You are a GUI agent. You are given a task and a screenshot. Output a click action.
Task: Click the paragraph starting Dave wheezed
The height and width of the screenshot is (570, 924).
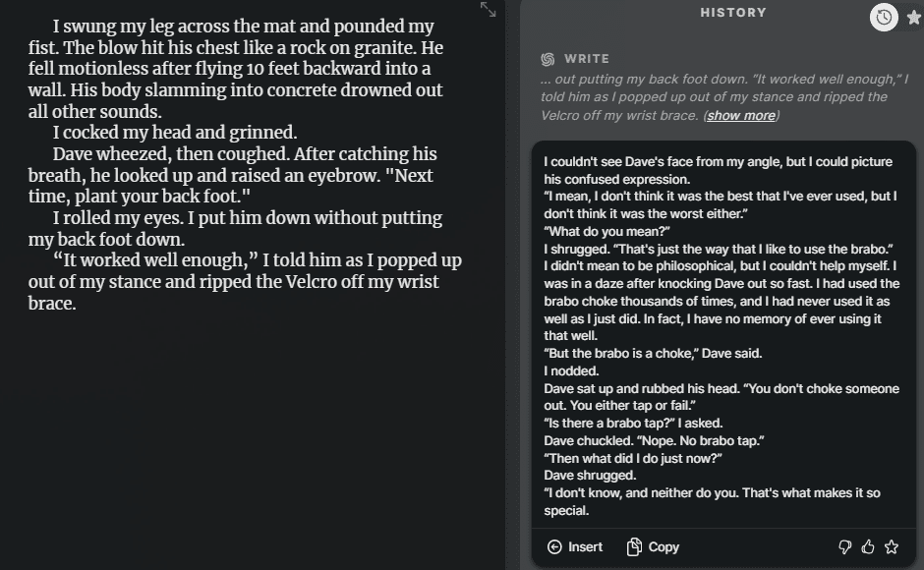pyautogui.click(x=233, y=175)
